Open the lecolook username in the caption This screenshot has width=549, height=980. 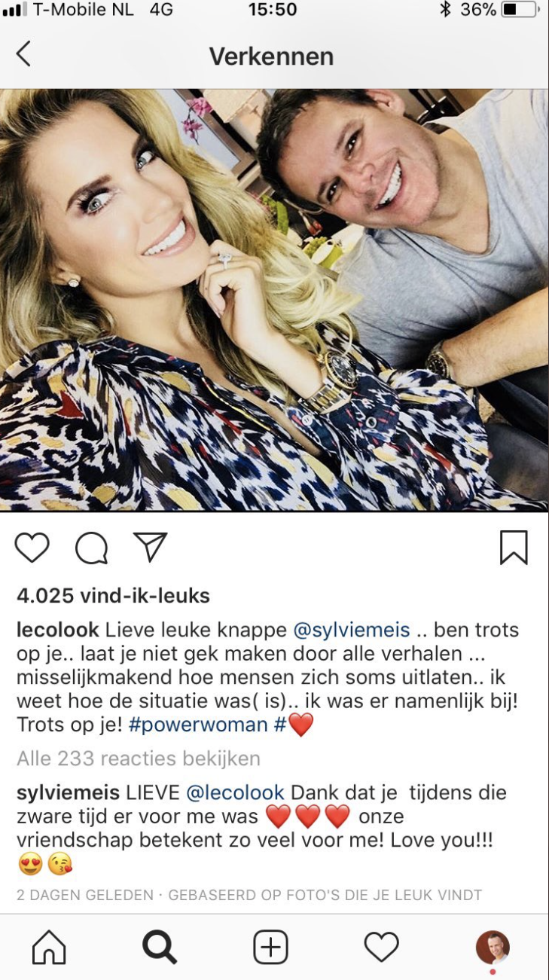(x=58, y=630)
